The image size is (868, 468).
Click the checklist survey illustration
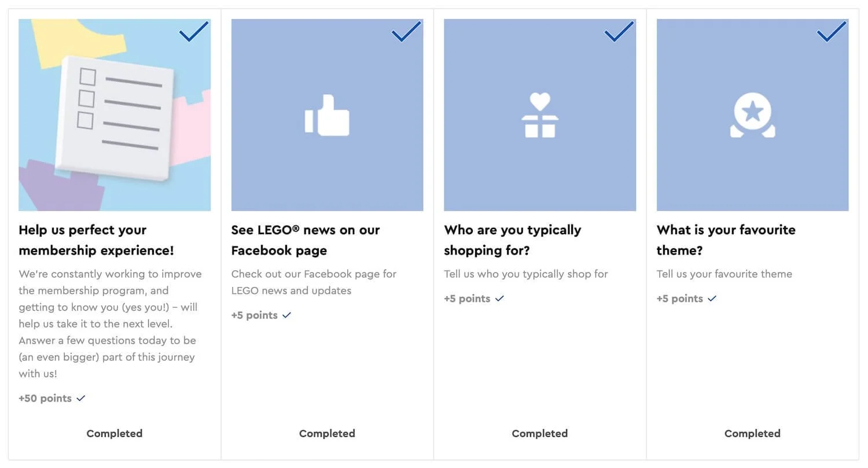pos(115,115)
